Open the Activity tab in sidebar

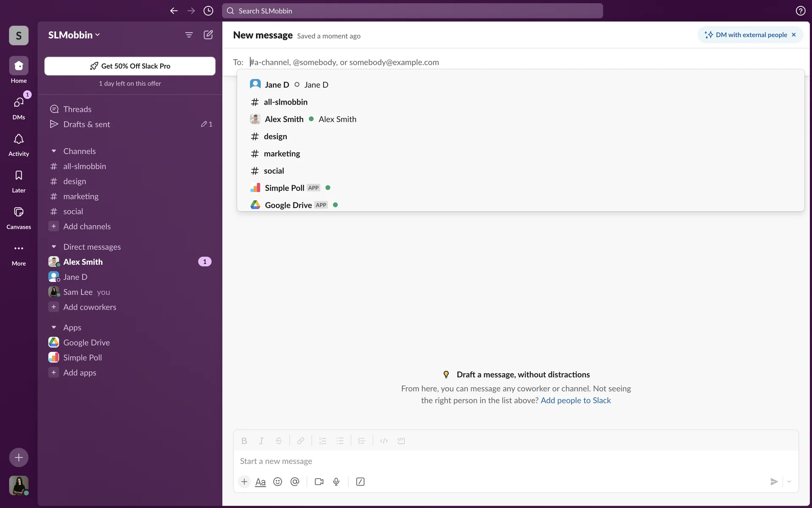[19, 144]
